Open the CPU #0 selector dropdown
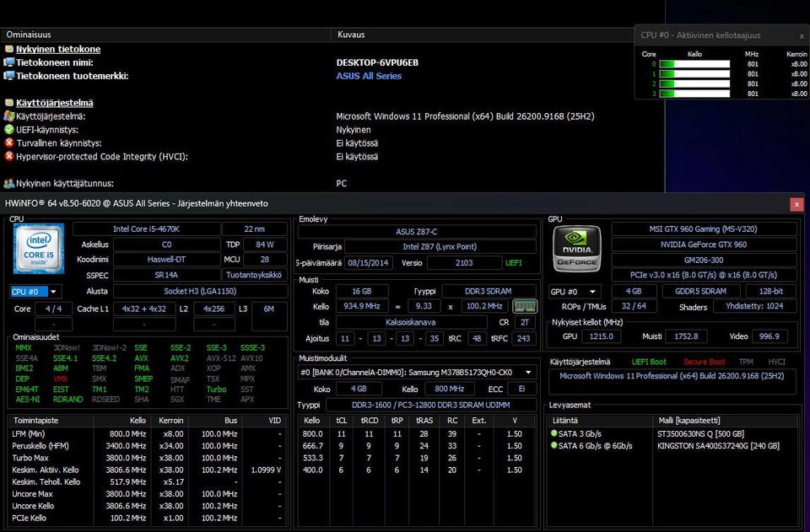Image resolution: width=810 pixels, height=532 pixels. click(35, 292)
